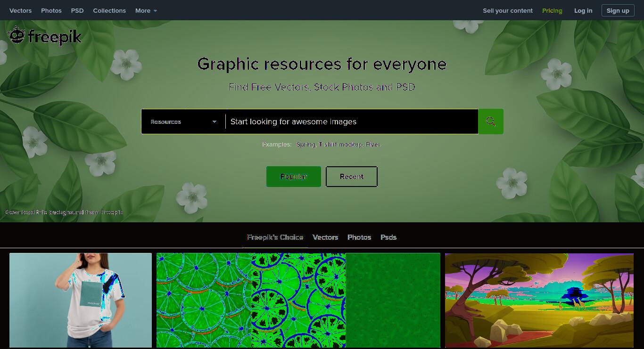The height and width of the screenshot is (349, 644).
Task: Open the Pricing page link
Action: pos(552,10)
